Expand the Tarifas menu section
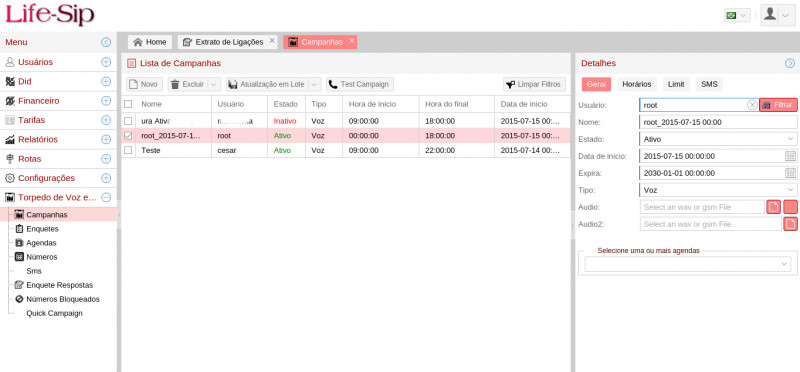The image size is (800, 372). click(106, 120)
